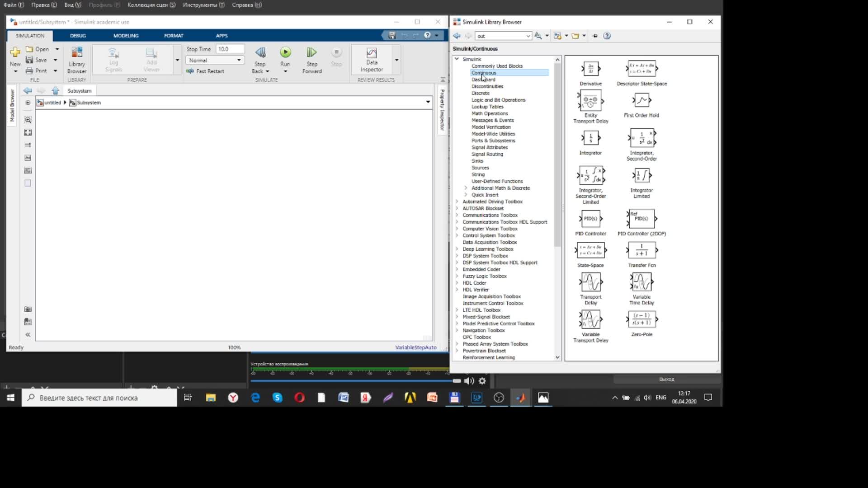Screen dimensions: 868x488
Task: Click the Windows Start button
Action: [10, 398]
